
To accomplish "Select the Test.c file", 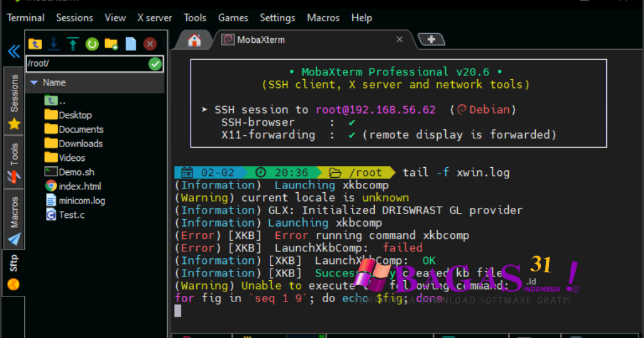I will click(x=65, y=215).
